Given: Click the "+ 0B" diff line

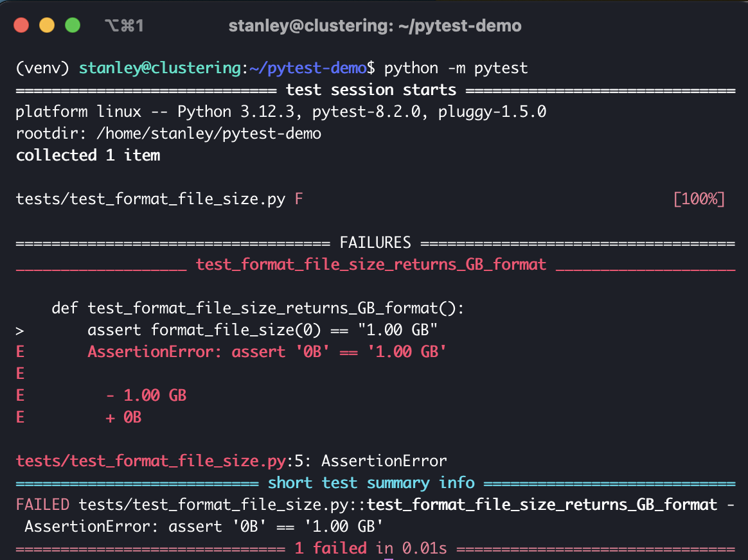Looking at the screenshot, I should click(x=123, y=417).
